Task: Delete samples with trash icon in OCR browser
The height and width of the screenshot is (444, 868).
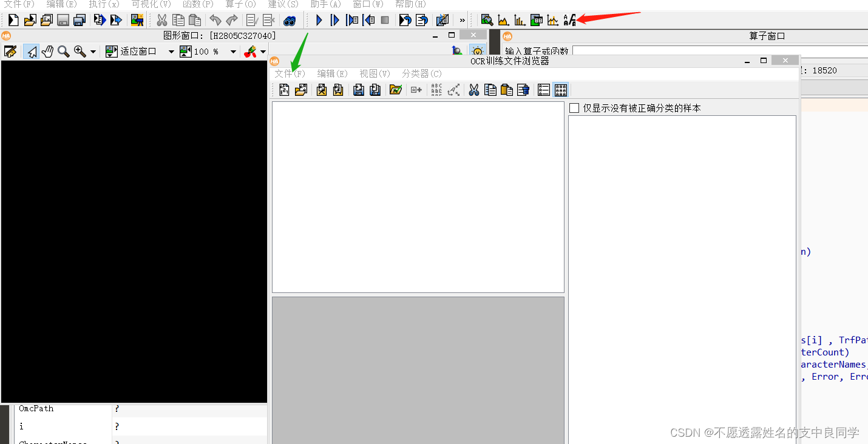Action: [x=523, y=90]
